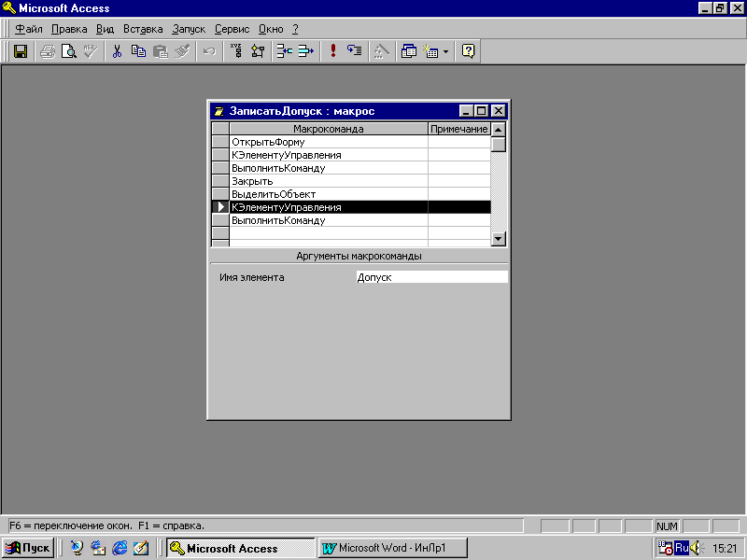Open the Файл menu
The width and height of the screenshot is (747, 560).
tap(29, 29)
